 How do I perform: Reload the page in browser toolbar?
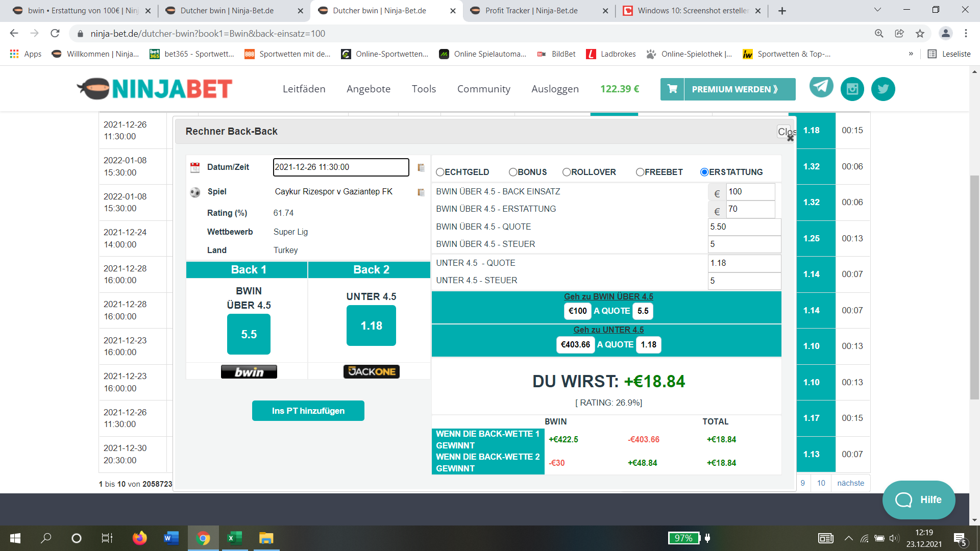tap(55, 33)
